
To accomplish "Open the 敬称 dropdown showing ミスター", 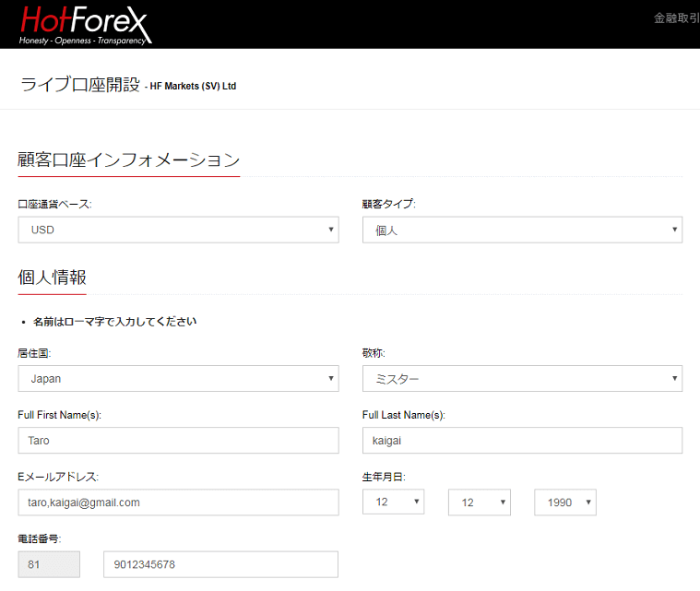I will [x=522, y=379].
